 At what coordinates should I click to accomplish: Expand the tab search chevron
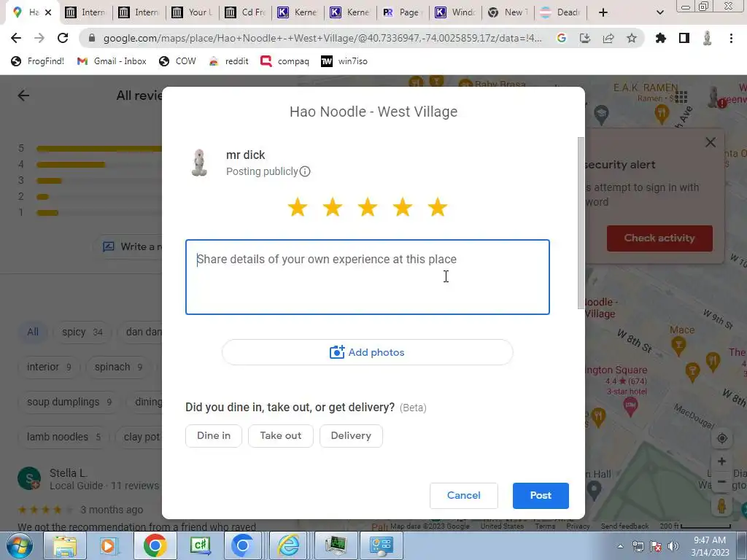(659, 12)
